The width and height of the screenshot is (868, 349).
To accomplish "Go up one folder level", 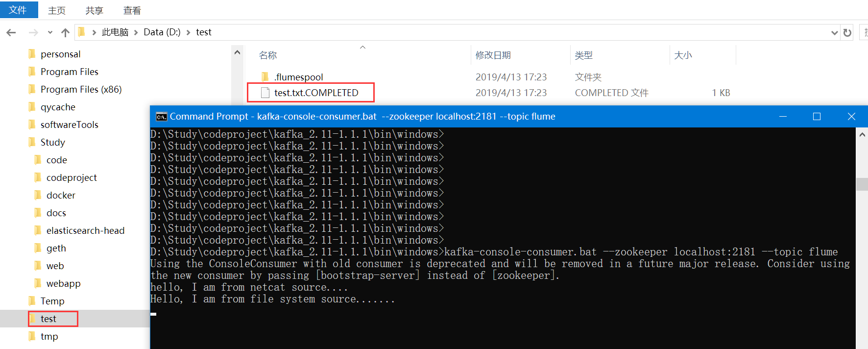I will 65,32.
